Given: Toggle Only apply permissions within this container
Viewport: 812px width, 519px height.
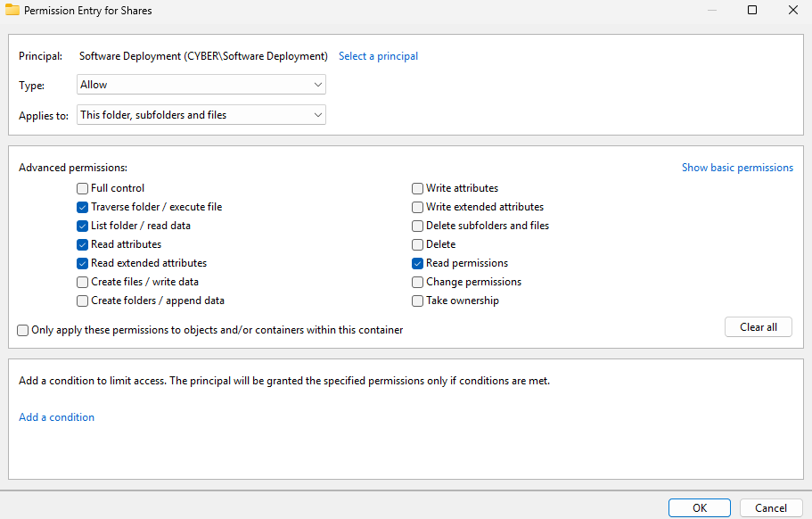Looking at the screenshot, I should coord(23,330).
